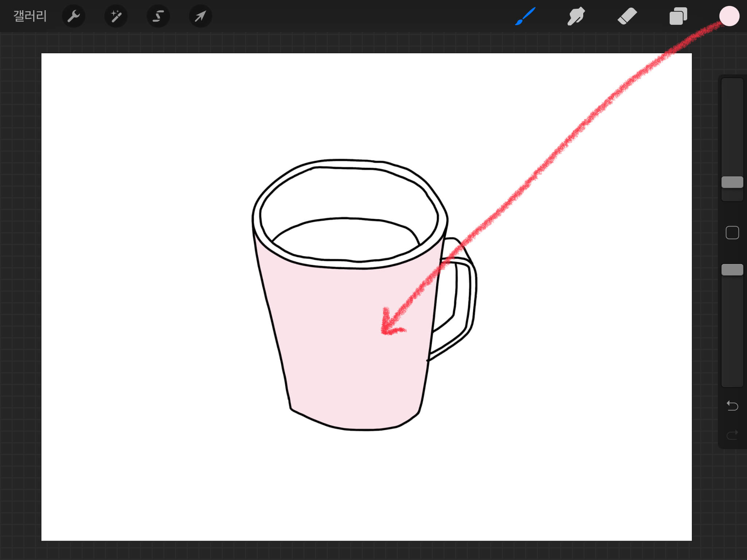Activate the Transform arrow tool
747x560 pixels.
click(200, 16)
